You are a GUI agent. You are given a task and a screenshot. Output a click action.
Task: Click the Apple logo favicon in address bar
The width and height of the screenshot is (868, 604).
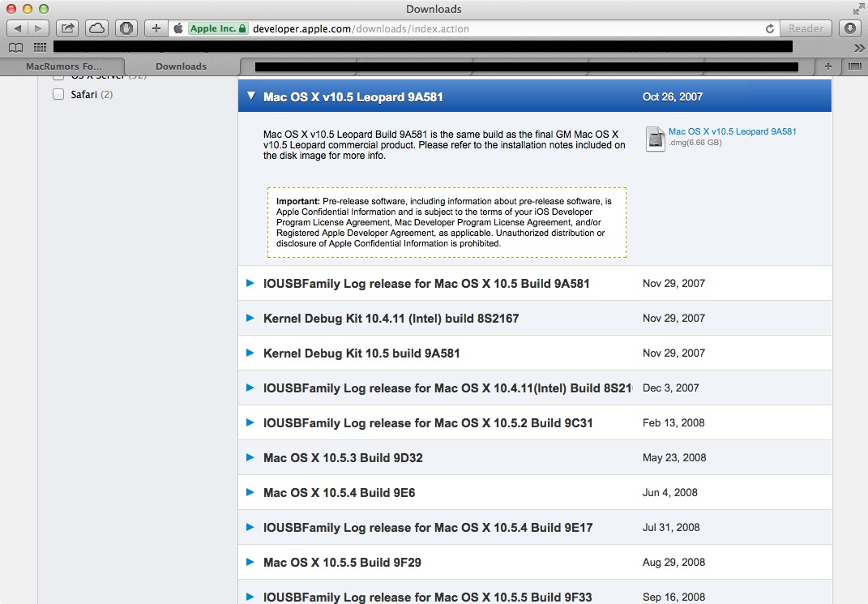pos(178,28)
